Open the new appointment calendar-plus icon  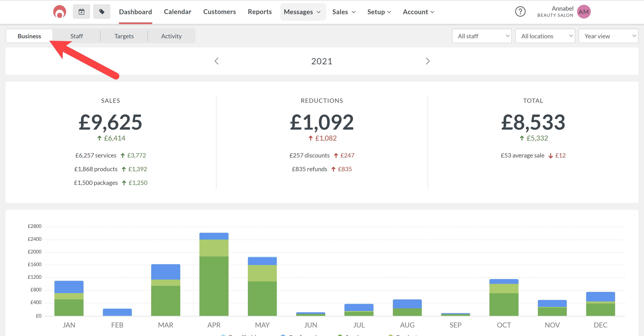pyautogui.click(x=81, y=12)
